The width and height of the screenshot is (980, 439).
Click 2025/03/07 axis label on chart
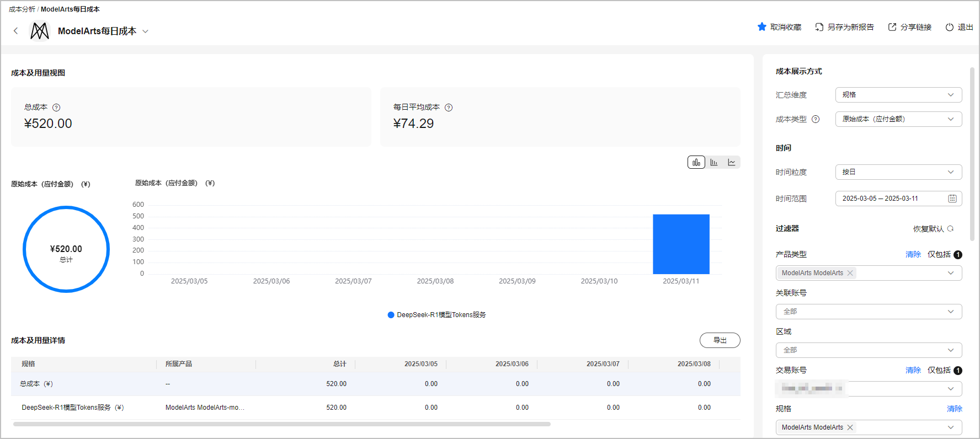pyautogui.click(x=353, y=281)
